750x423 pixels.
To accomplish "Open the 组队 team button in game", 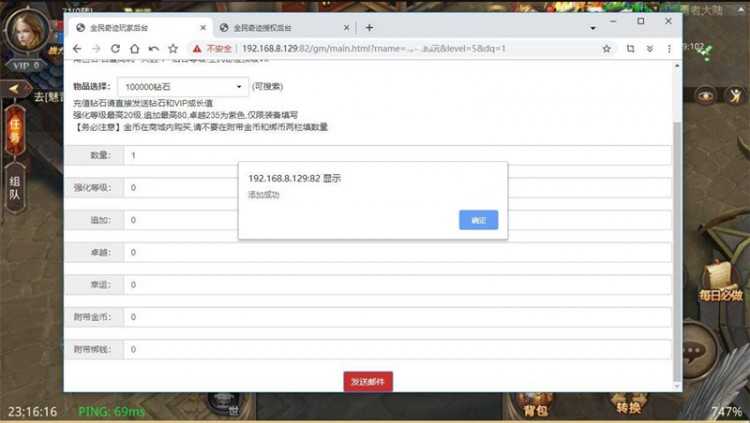I will click(x=15, y=188).
